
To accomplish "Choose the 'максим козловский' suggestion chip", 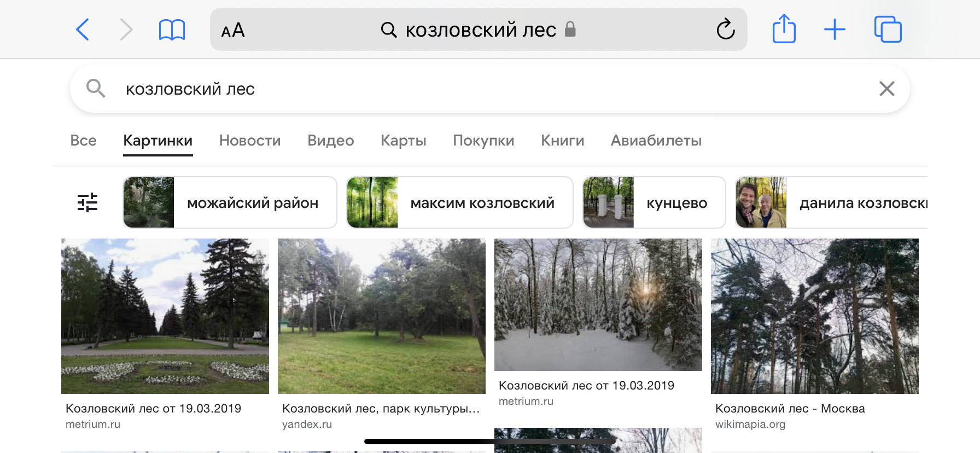I will point(460,202).
